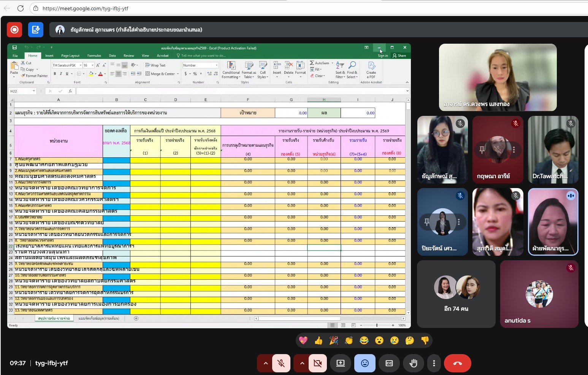Open audio settings chevron beside microphone
588x375 pixels.
click(266, 363)
